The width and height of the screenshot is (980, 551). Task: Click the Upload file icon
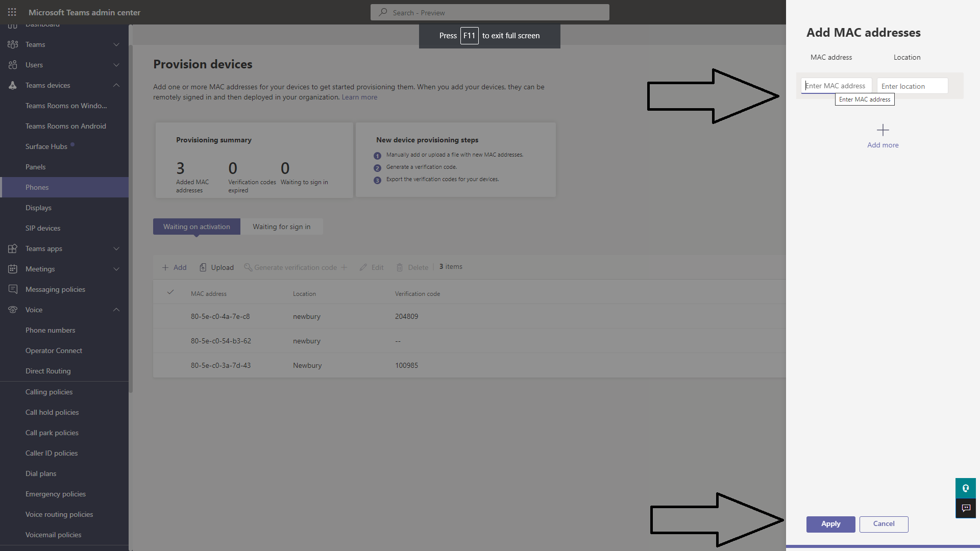[203, 268]
